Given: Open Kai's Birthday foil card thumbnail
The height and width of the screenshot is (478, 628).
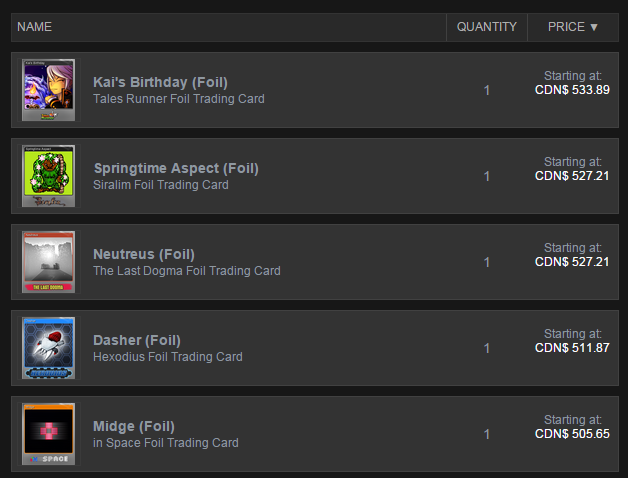Looking at the screenshot, I should 48,90.
